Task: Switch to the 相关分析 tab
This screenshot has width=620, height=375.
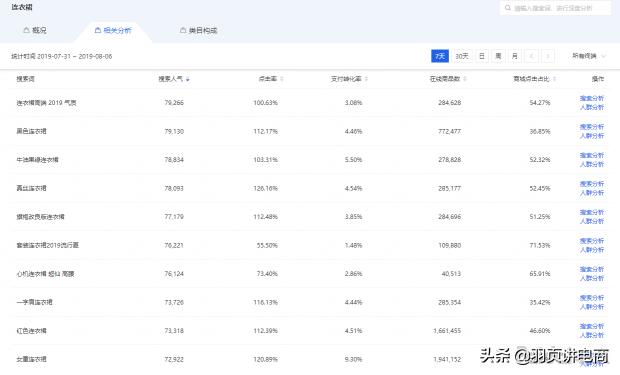Action: coord(113,30)
